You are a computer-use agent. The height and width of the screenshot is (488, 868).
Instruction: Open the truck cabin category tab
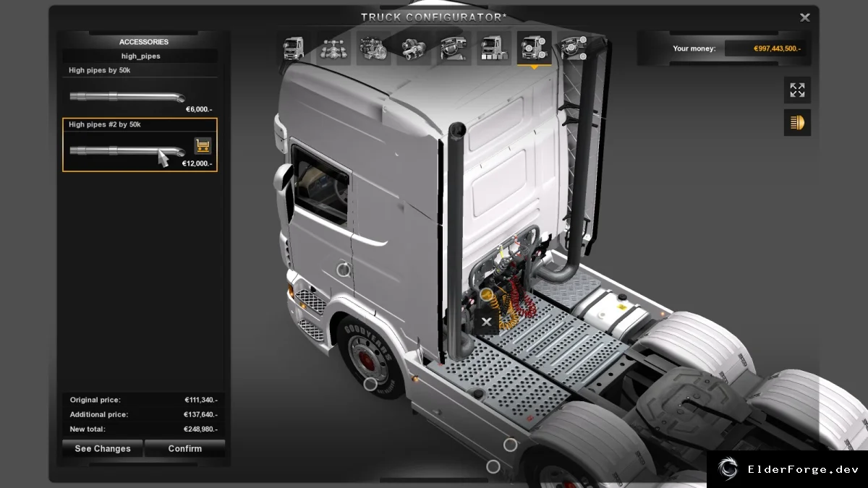tap(293, 48)
